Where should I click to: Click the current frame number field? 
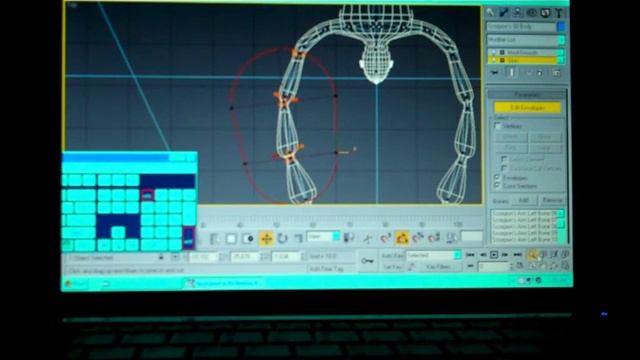click(493, 267)
